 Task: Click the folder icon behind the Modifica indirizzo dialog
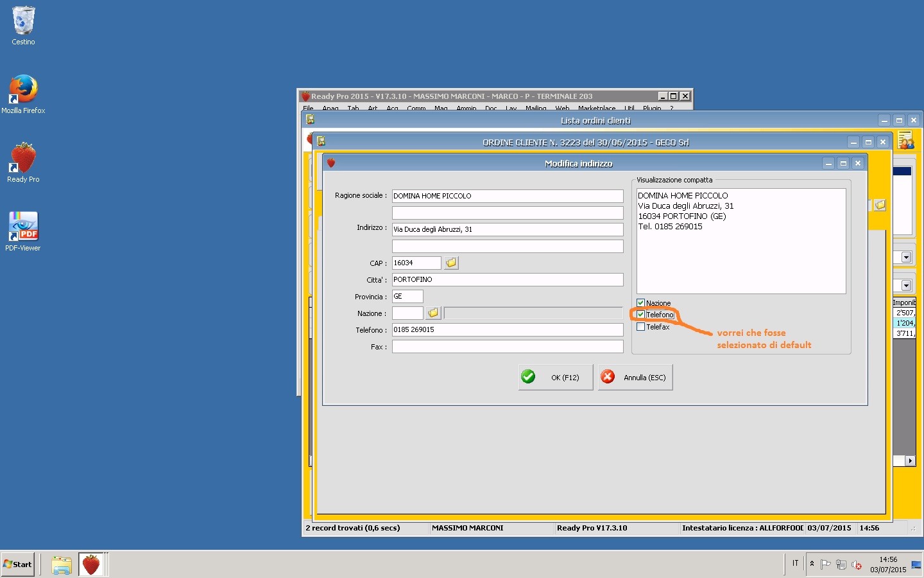[x=880, y=205]
